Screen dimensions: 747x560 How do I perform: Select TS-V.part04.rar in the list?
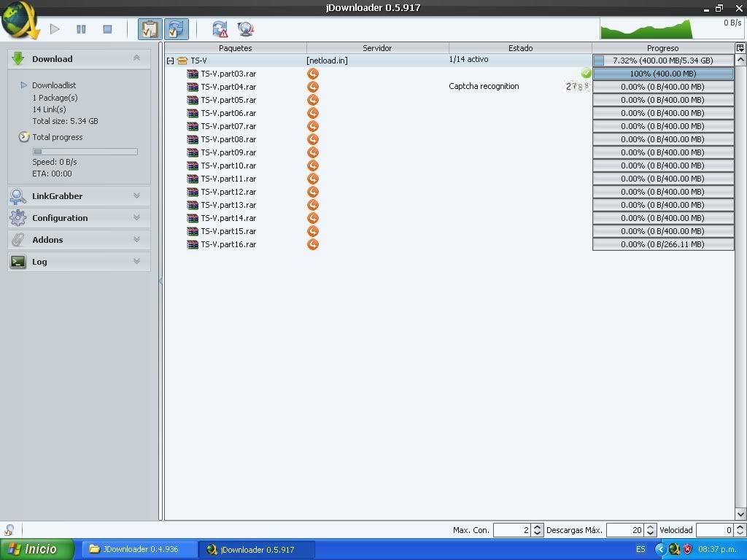[x=228, y=87]
